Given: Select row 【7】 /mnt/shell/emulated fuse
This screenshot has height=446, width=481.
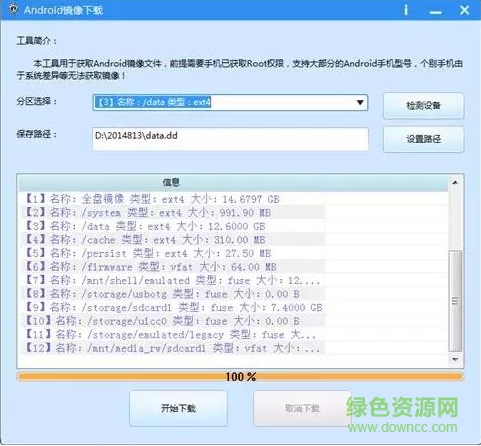Looking at the screenshot, I should click(172, 280).
